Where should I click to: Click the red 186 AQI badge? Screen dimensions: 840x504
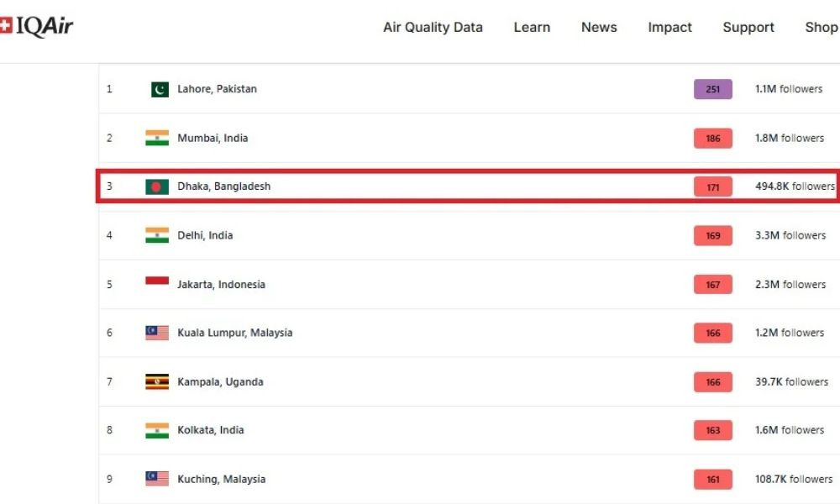click(x=712, y=139)
